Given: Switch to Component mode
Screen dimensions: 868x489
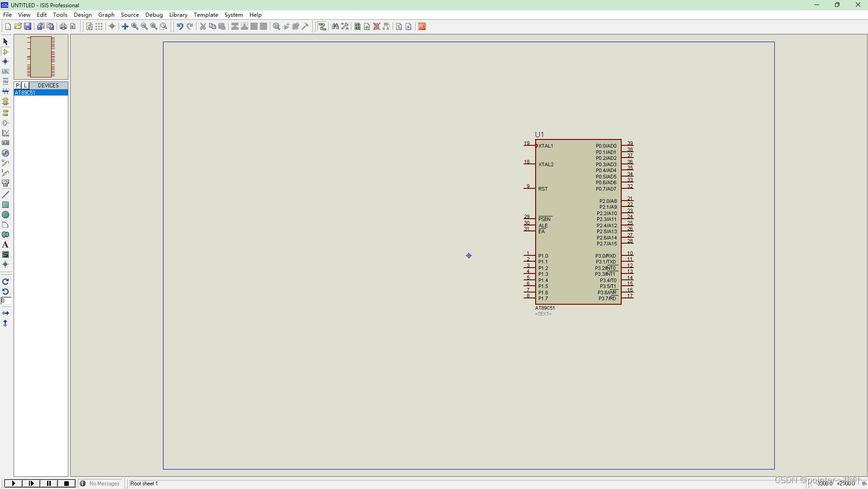Looking at the screenshot, I should (x=5, y=52).
